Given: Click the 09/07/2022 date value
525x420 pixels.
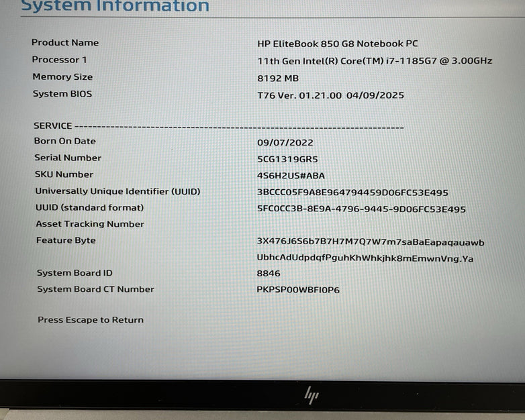Looking at the screenshot, I should pyautogui.click(x=285, y=142).
